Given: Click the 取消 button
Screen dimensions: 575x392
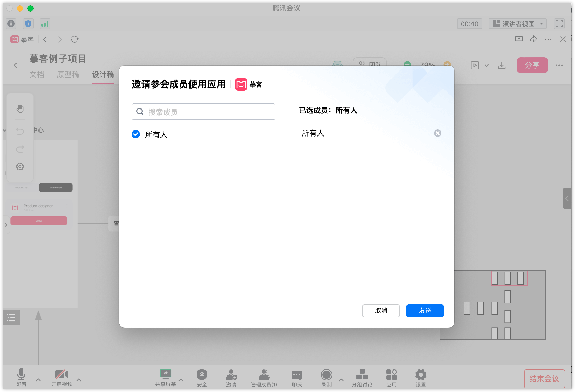Looking at the screenshot, I should coord(381,311).
